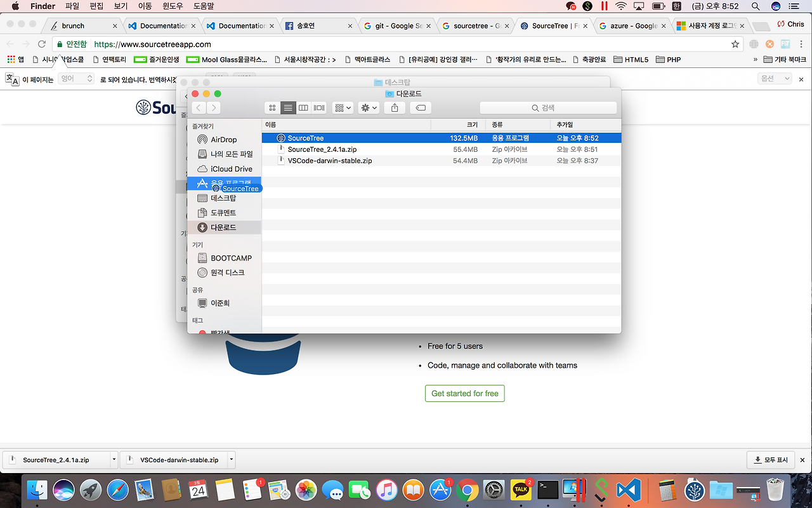Viewport: 812px width, 508px height.
Task: Open Terminal from the Dock
Action: click(548, 490)
